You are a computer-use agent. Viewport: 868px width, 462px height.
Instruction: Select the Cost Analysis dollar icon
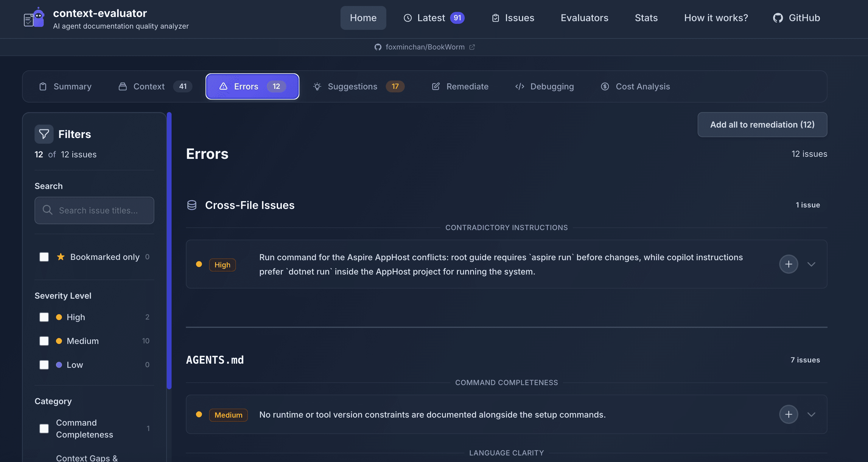605,86
